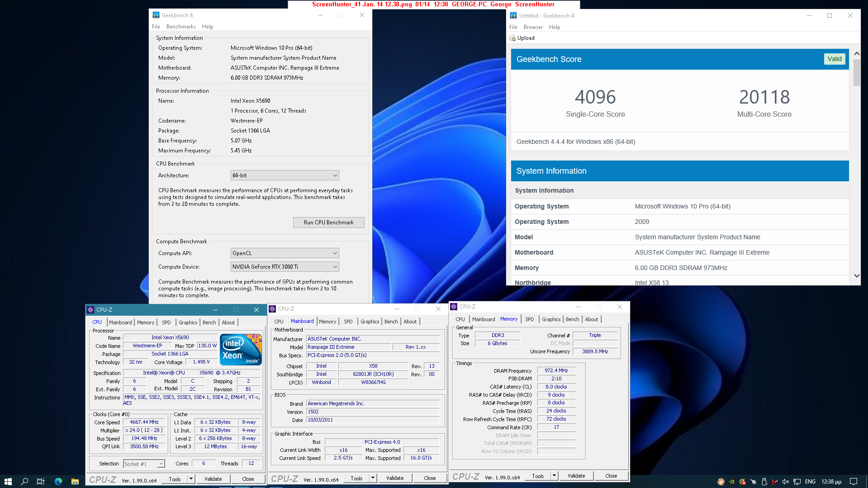Switch to Bench tab in CPU-Z CPU window
Viewport: 868px width, 488px height.
209,322
